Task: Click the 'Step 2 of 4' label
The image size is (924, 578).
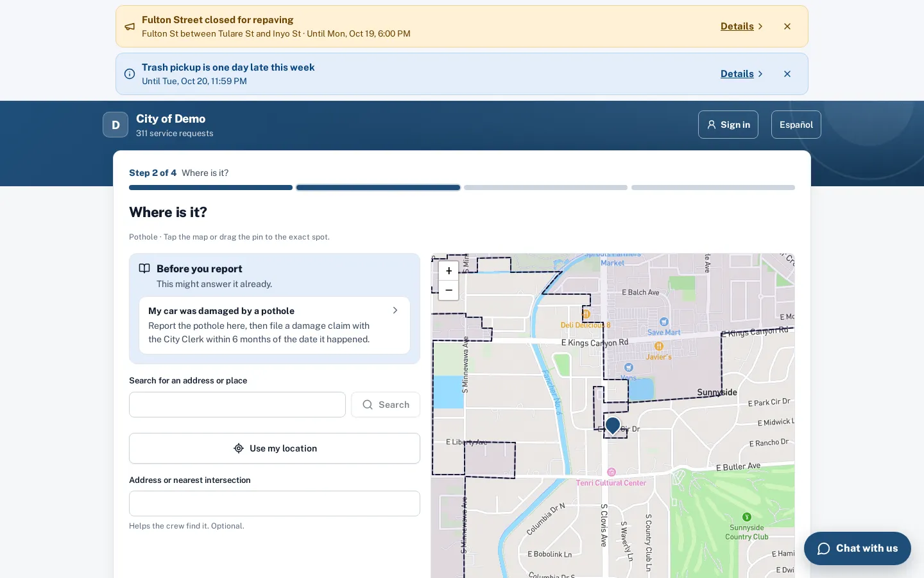Action: click(153, 173)
